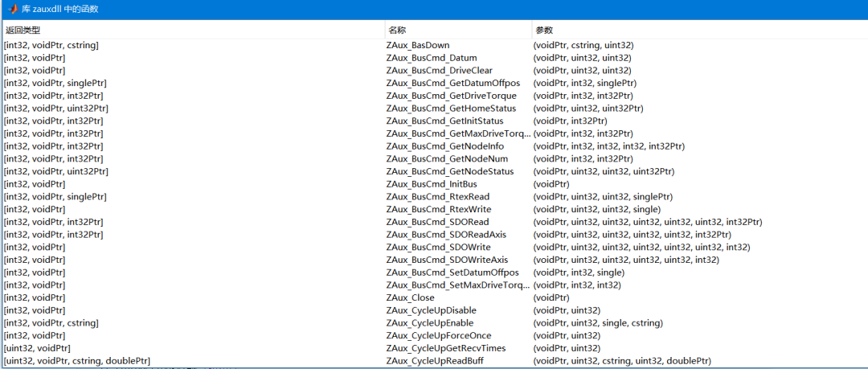Click ZAux_BusCmd_SDOWrite parameters cell

click(641, 247)
